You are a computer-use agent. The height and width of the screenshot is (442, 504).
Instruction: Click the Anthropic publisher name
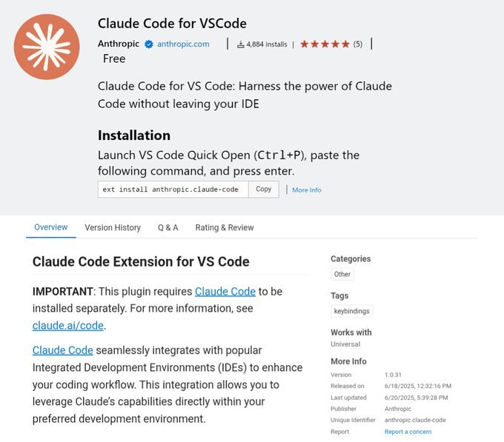pyautogui.click(x=119, y=44)
